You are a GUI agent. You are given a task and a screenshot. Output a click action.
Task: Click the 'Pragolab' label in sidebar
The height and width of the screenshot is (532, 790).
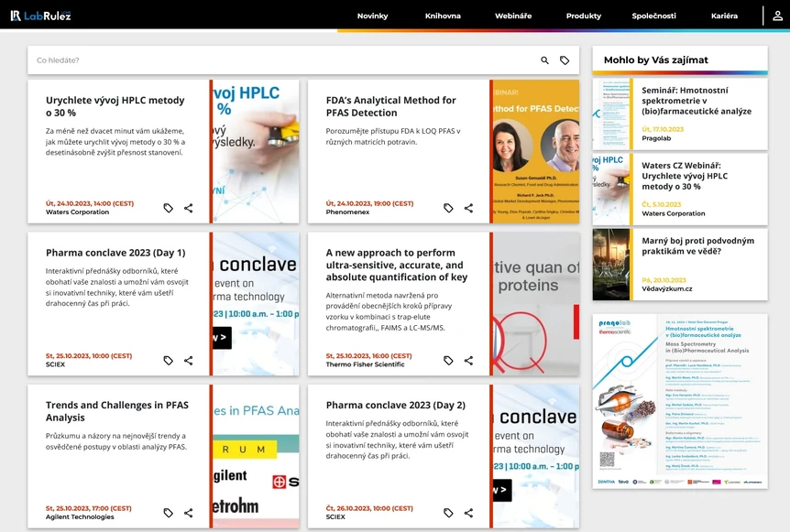[656, 138]
